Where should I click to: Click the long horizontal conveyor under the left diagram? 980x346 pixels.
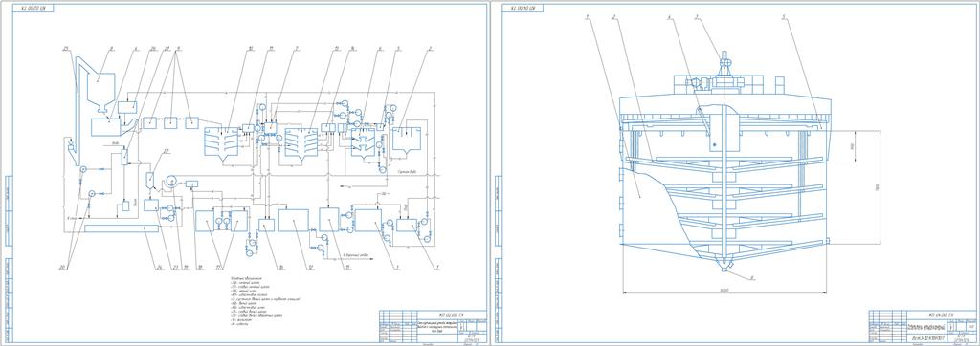121,228
